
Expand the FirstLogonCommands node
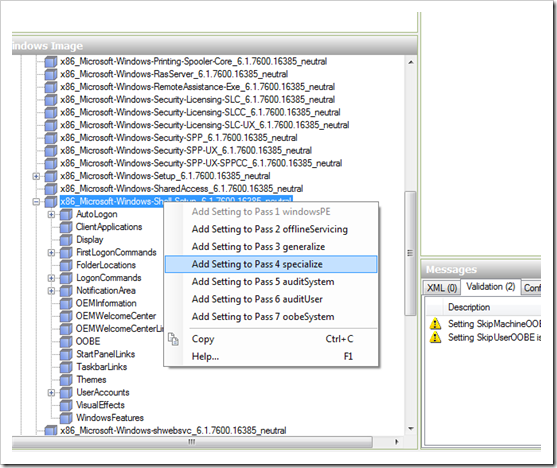click(x=52, y=253)
